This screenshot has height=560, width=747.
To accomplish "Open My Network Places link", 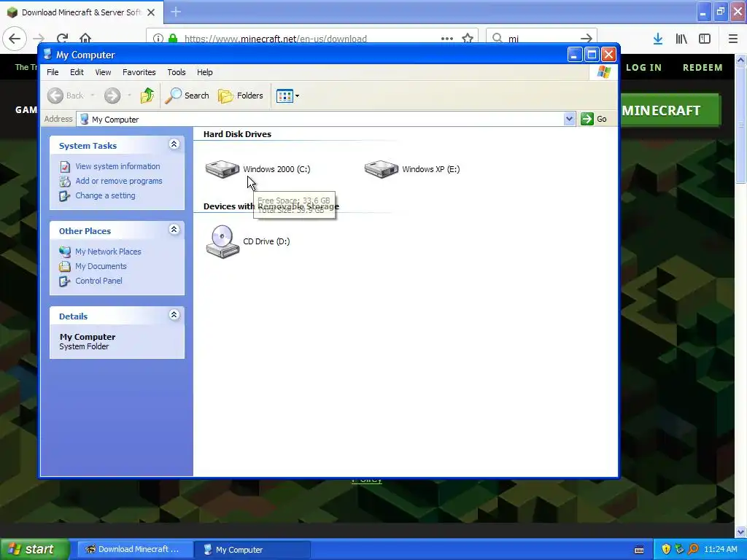I will [x=108, y=252].
